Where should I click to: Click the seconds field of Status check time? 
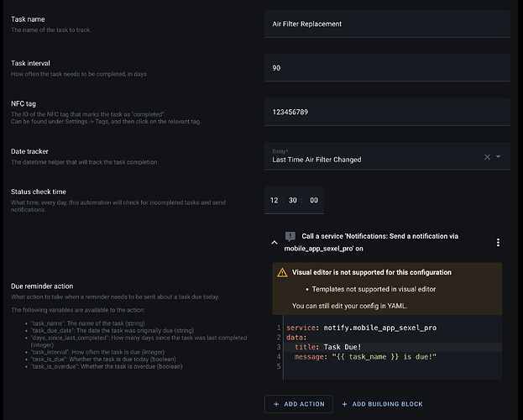tap(314, 200)
